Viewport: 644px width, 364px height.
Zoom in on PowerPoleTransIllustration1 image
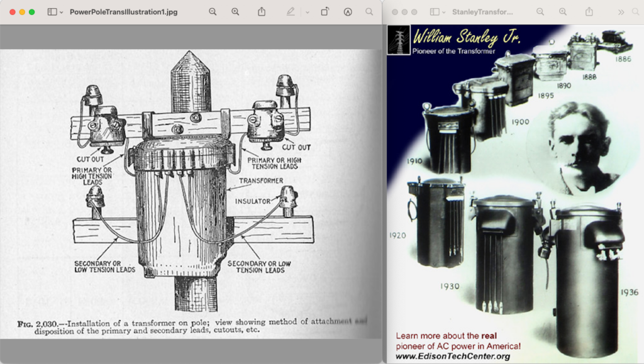point(235,12)
